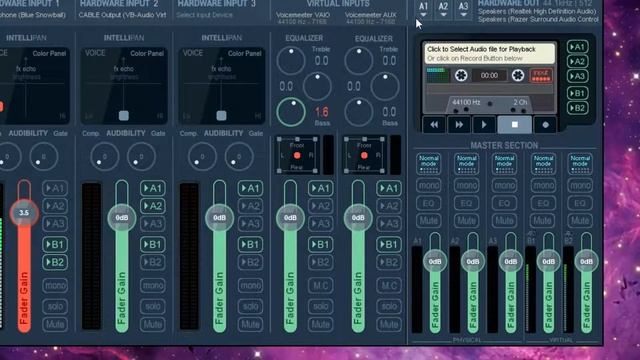This screenshot has height=360, width=640.
Task: Start cassette playback with play button
Action: [484, 125]
